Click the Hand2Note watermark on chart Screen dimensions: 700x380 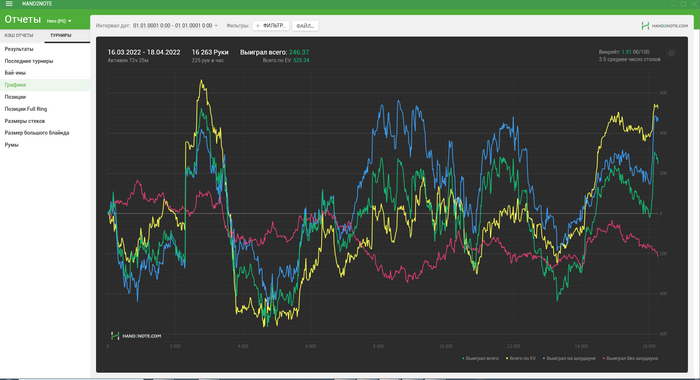point(136,336)
